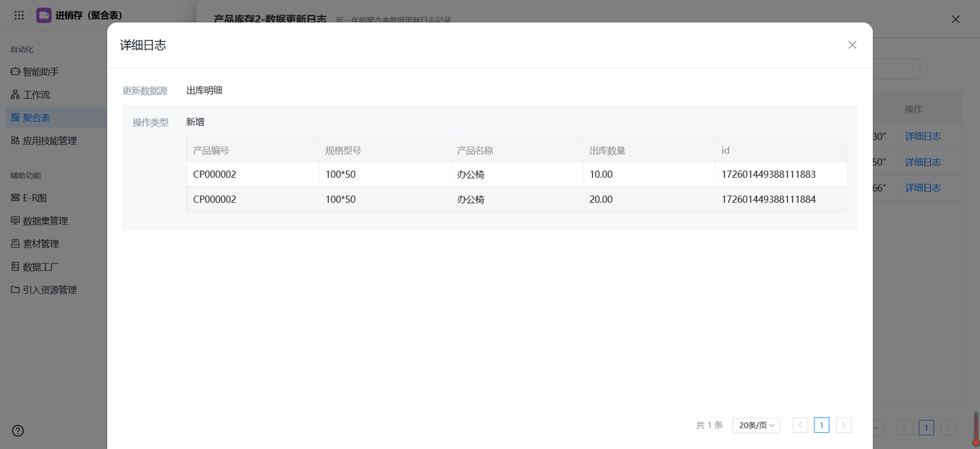Open 引入资源管理 folder item
Viewport: 980px width, 449px height.
(49, 290)
